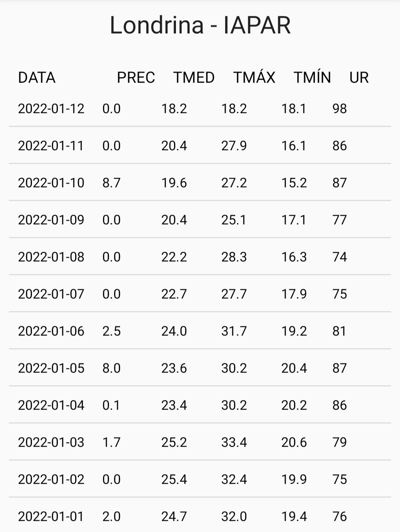Select the 2022-01-07 date row

point(200,294)
